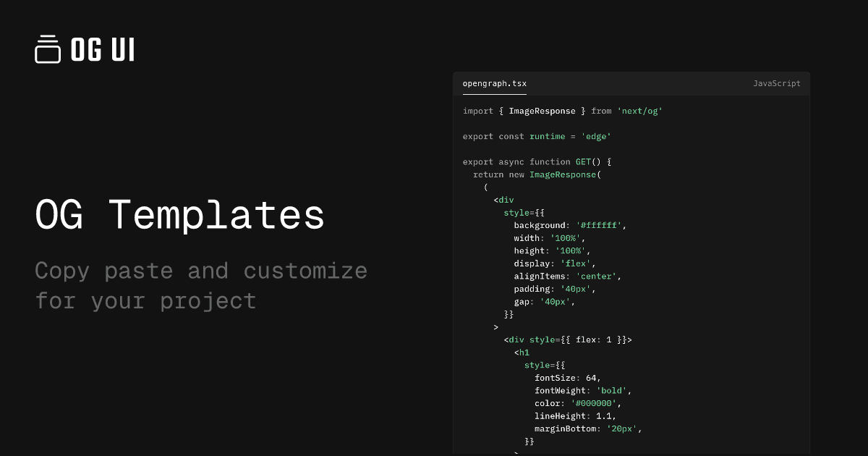
Task: Click the div with flex: 1 style
Action: point(569,339)
